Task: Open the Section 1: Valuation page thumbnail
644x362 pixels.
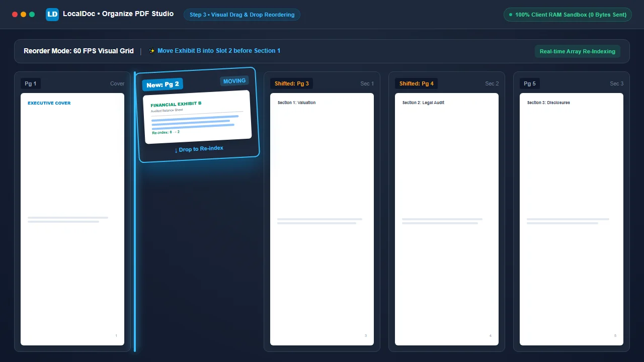Action: click(322, 219)
